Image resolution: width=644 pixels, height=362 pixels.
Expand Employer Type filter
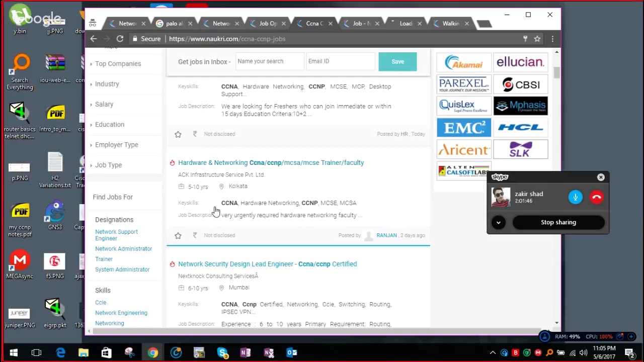pyautogui.click(x=117, y=145)
